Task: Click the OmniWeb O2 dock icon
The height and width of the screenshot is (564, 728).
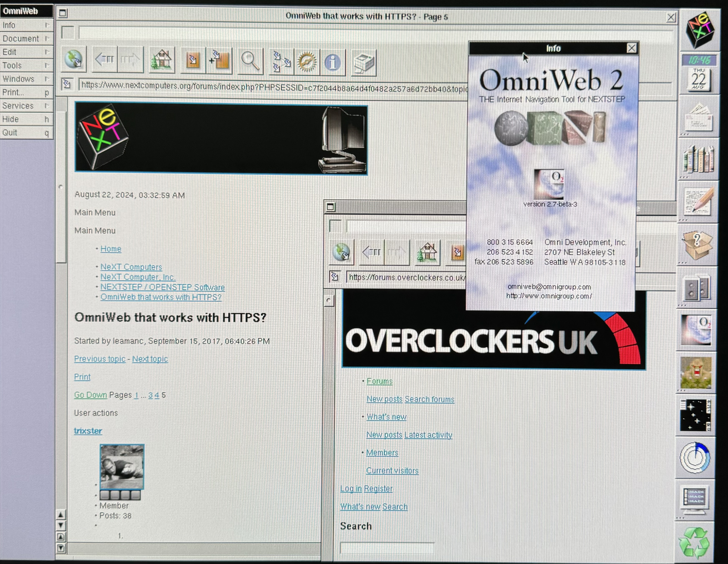Action: point(696,330)
